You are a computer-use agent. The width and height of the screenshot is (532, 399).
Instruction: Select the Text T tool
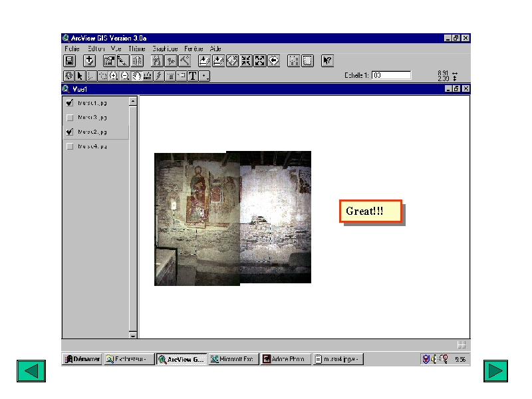(193, 76)
